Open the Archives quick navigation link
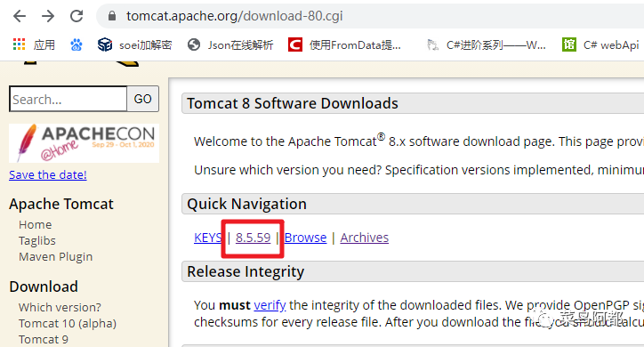 click(365, 238)
